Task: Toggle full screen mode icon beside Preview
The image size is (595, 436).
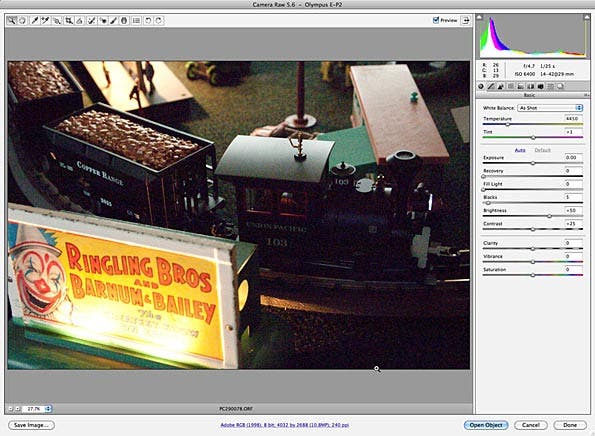Action: (466, 20)
